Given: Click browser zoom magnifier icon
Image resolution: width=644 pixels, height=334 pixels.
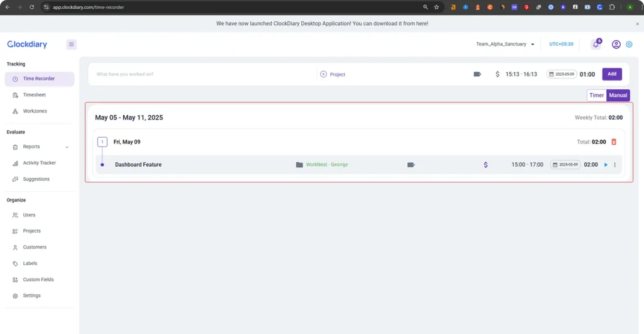Looking at the screenshot, I should [426, 7].
